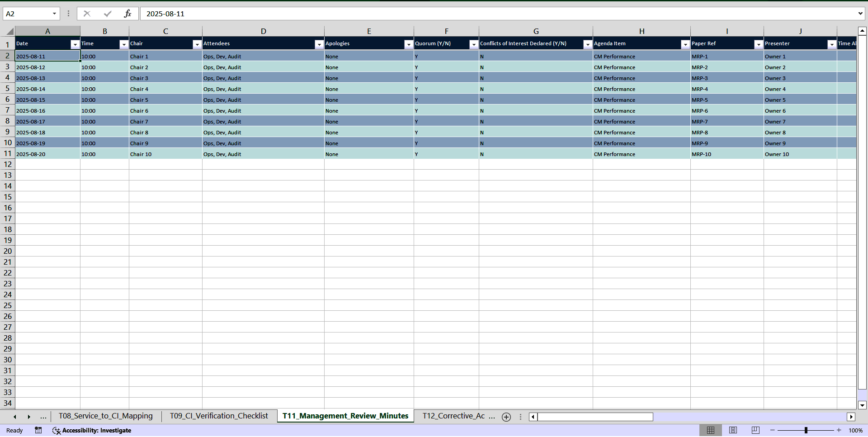This screenshot has width=868, height=437.
Task: Select the cell containing Chair 10
Action: tap(165, 154)
